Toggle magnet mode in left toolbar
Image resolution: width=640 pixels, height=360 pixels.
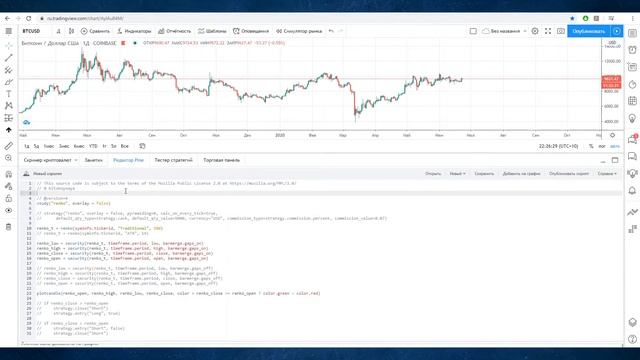[8, 174]
